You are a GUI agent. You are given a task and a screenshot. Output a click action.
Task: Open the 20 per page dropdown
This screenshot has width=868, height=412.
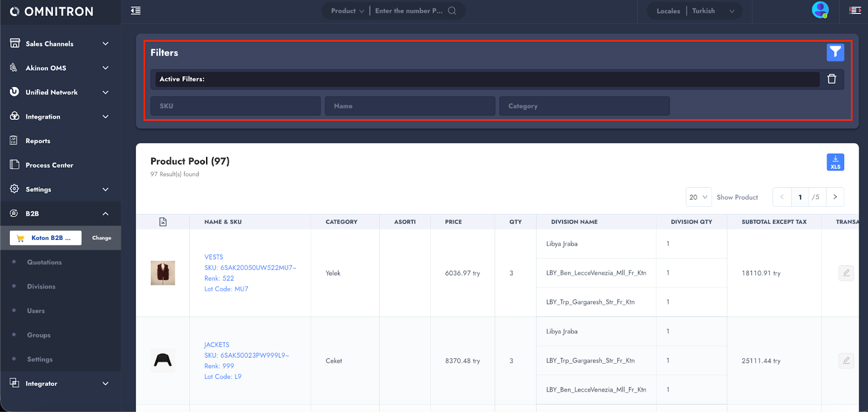pos(698,197)
